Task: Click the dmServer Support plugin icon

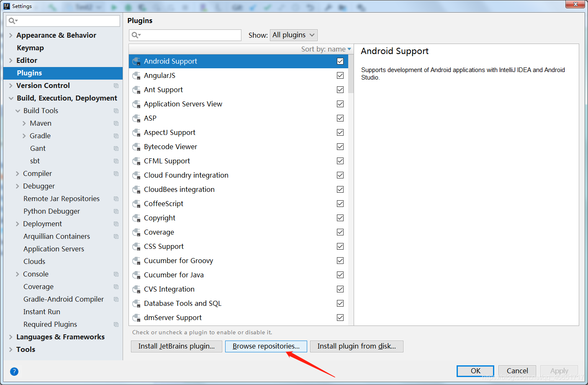Action: [x=136, y=318]
